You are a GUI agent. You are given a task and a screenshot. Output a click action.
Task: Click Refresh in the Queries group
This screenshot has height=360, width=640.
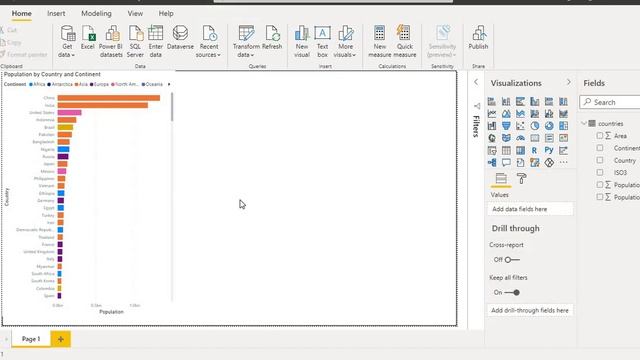tap(272, 39)
